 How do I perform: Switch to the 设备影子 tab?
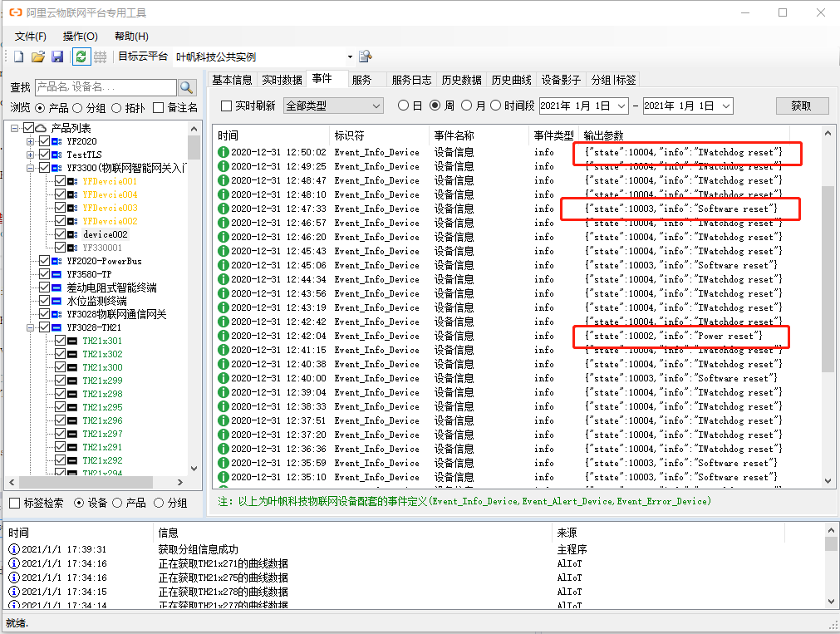tap(560, 80)
